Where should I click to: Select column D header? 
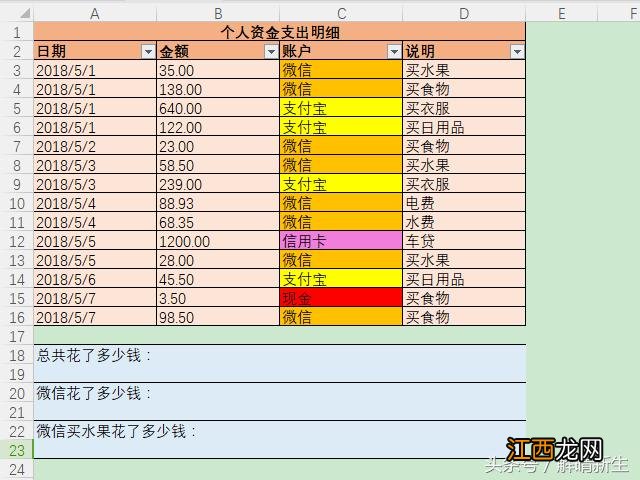coord(464,13)
